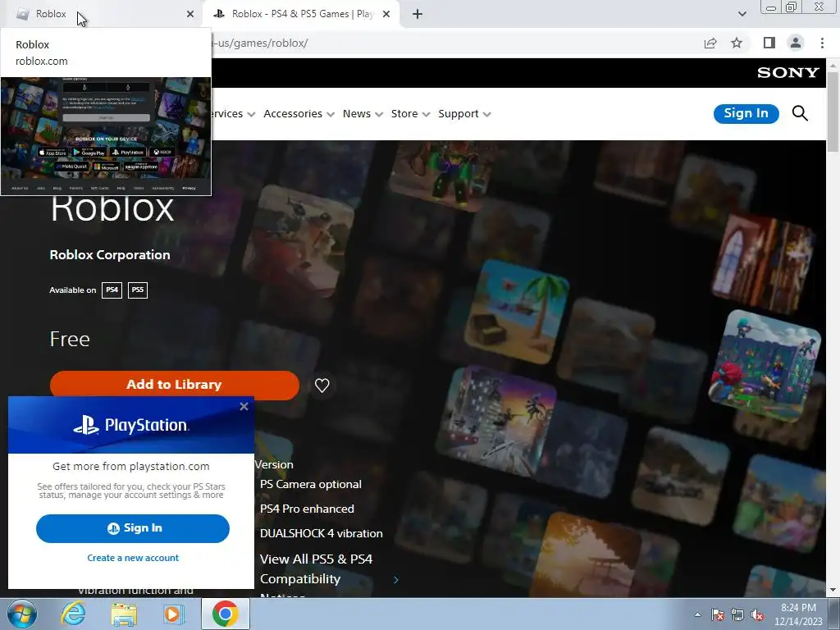Expand the Accessories menu
Viewport: 840px width, 630px height.
coord(299,113)
